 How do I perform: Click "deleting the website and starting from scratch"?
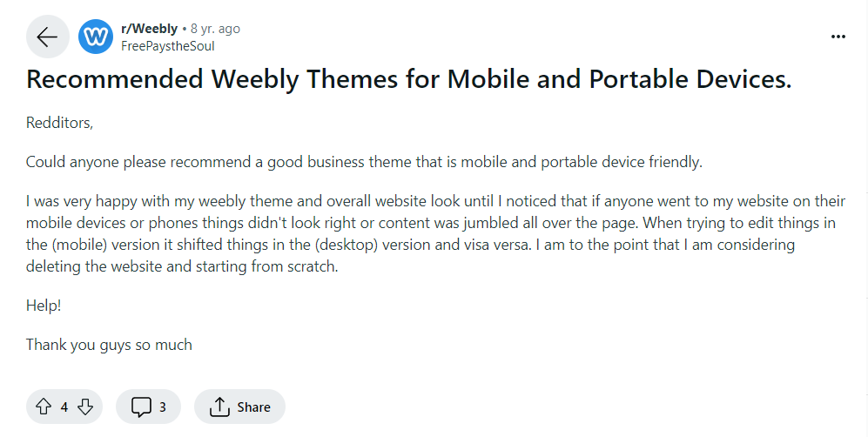(181, 266)
